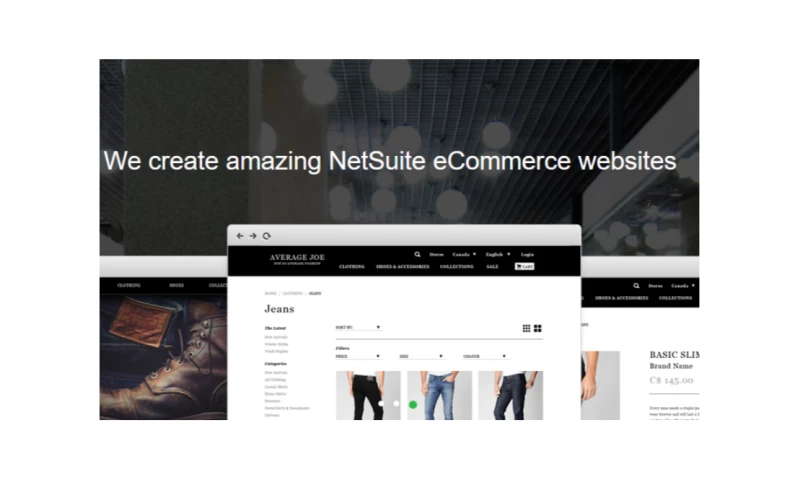The width and height of the screenshot is (800, 480).
Task: Click the Login link
Action: 528,254
